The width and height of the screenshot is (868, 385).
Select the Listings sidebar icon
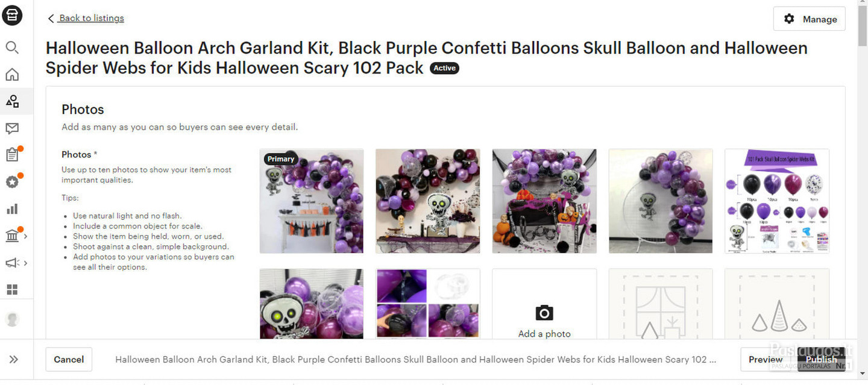pyautogui.click(x=12, y=101)
